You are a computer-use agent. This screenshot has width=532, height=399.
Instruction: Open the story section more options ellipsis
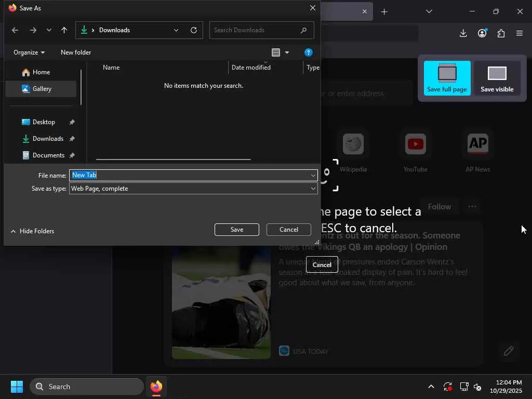472,206
